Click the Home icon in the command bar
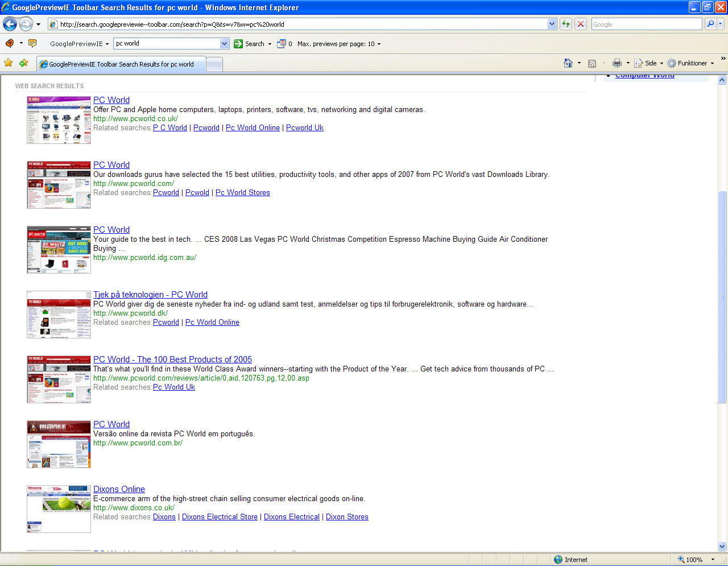This screenshot has height=566, width=728. tap(568, 63)
